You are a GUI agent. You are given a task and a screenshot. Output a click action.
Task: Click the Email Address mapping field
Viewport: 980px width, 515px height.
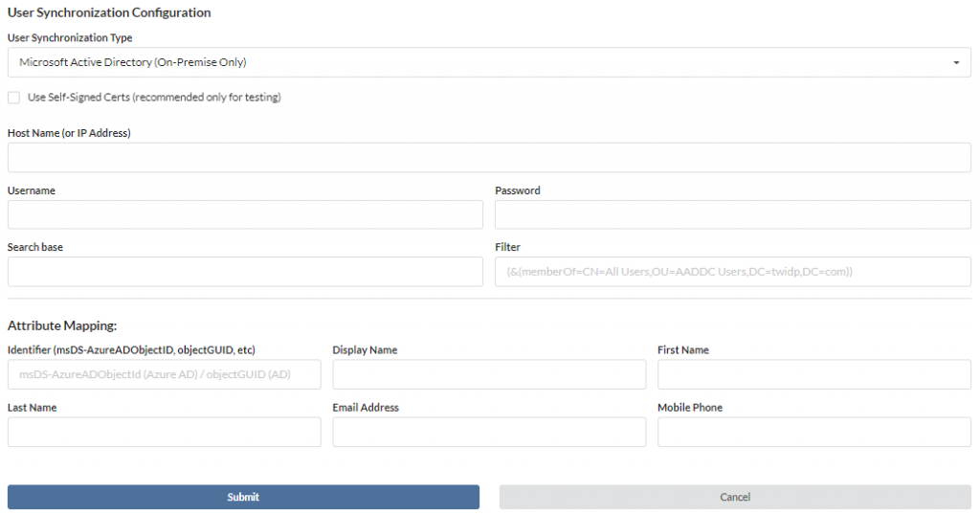point(489,432)
